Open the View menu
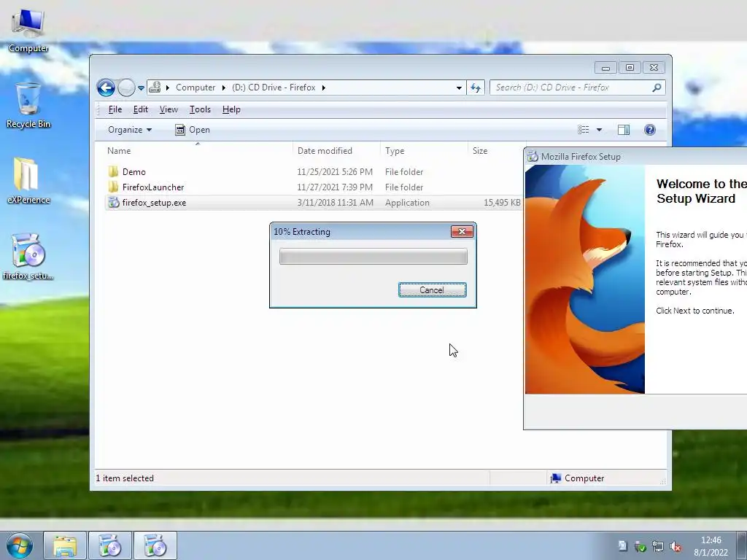The height and width of the screenshot is (560, 747). point(169,109)
